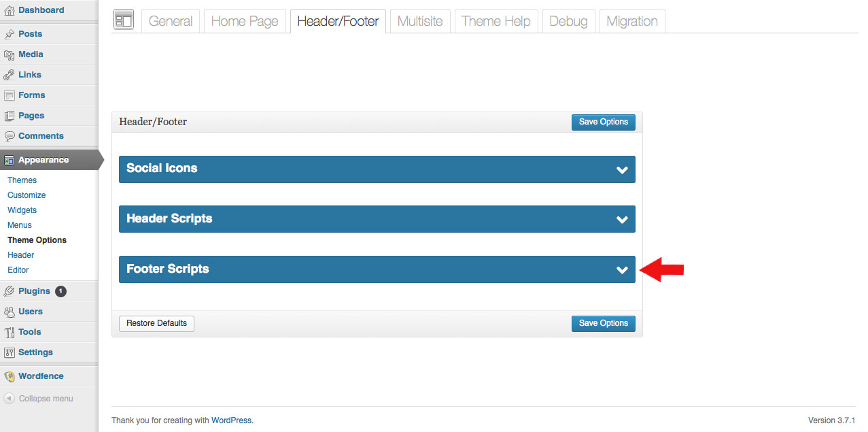The height and width of the screenshot is (432, 868).
Task: Click the Comments speech bubble icon
Action: click(10, 136)
